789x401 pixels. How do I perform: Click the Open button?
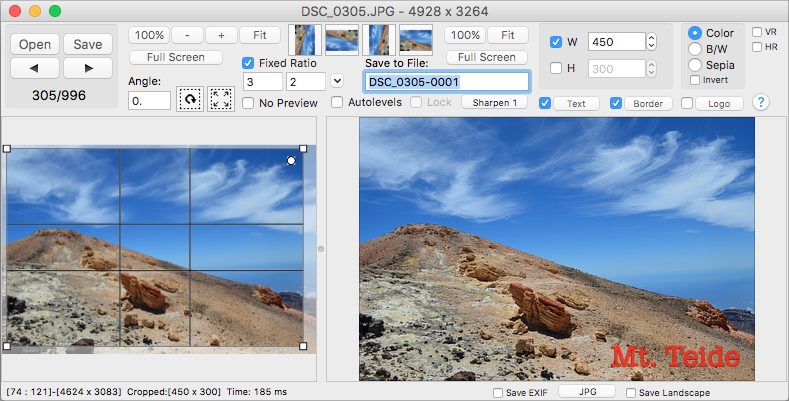(35, 44)
